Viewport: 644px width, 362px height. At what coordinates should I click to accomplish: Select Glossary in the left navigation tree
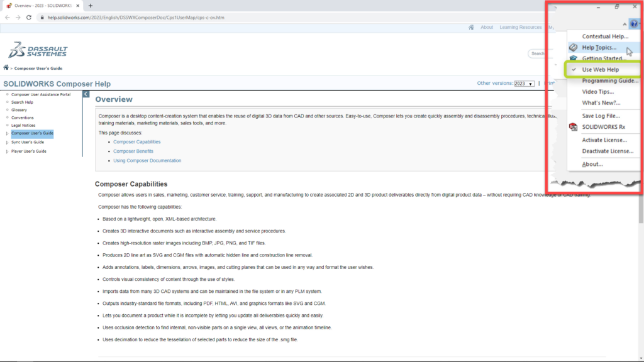tap(19, 110)
